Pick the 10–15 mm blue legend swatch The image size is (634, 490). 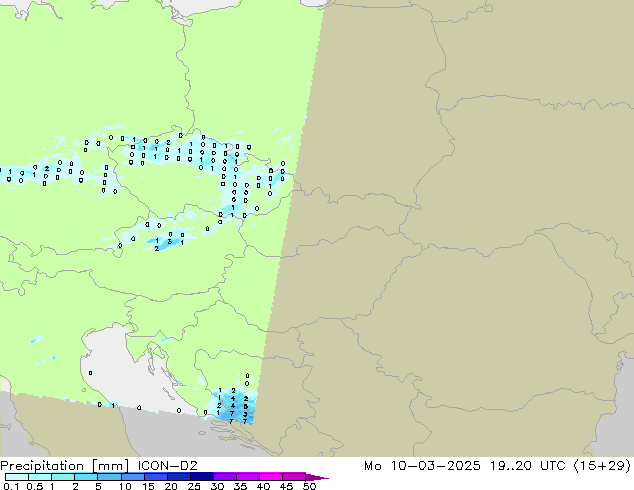coord(132,477)
